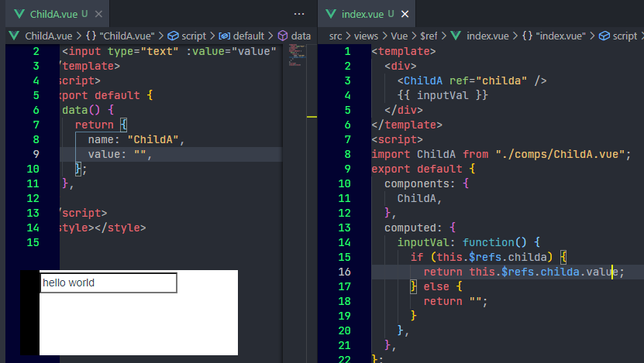The image size is (644, 363).
Task: Click the default symbol icon in breadcrumb
Action: tap(224, 36)
